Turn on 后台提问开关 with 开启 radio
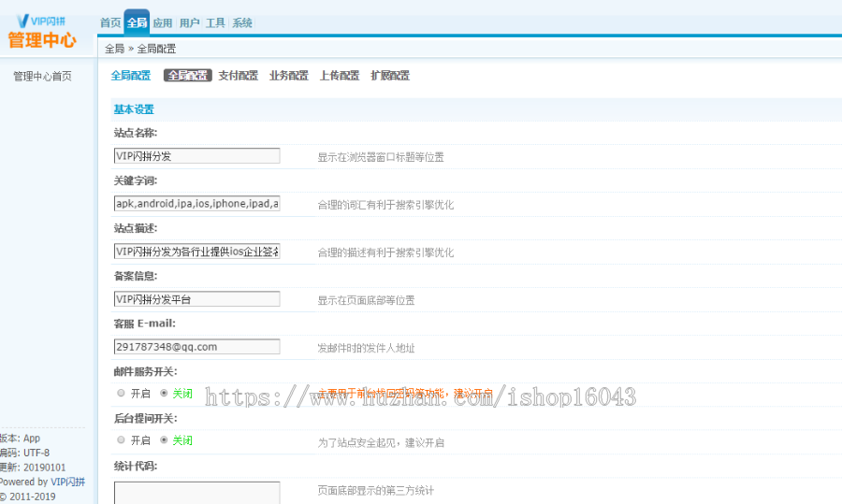842x504 pixels. click(x=122, y=440)
